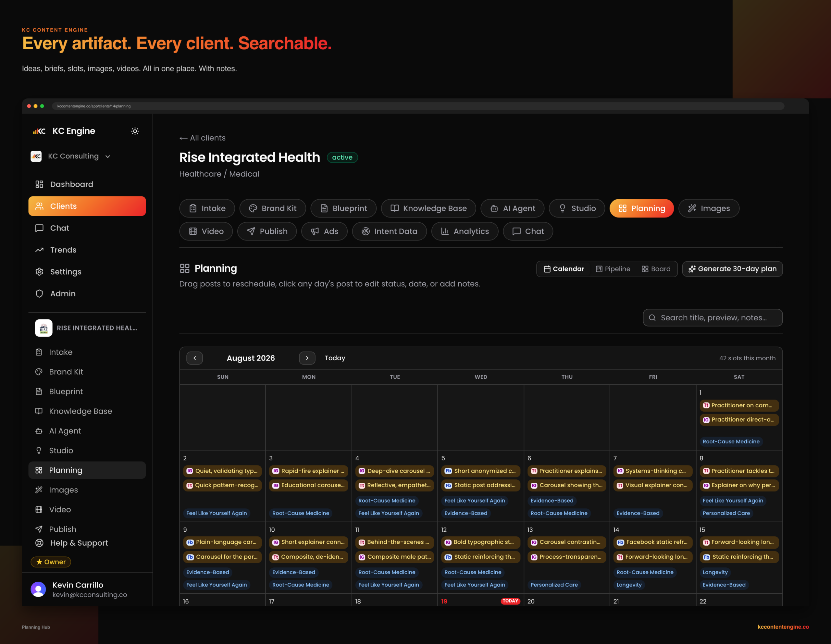Open the Brand Kit palette icon in client sidebar
Screen dimensions: 831x644
pos(39,372)
